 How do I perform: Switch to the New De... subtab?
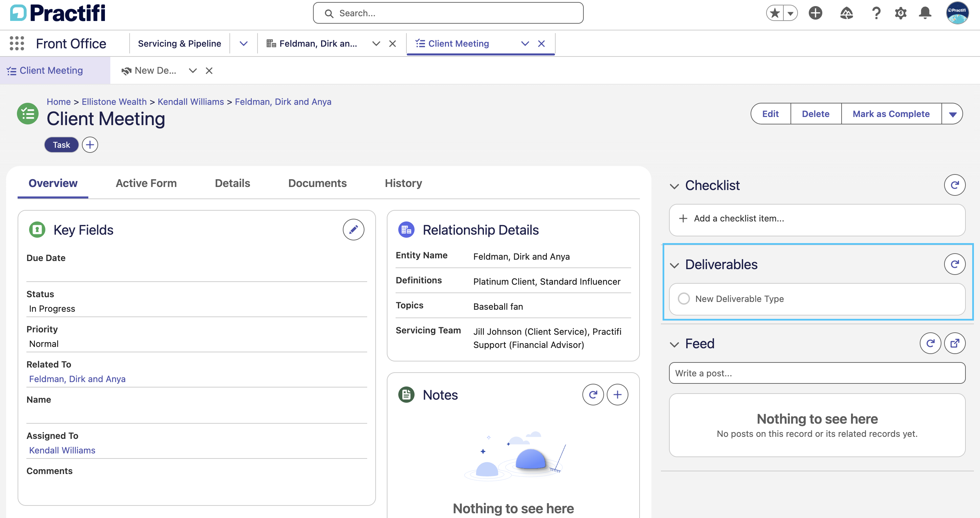tap(149, 70)
